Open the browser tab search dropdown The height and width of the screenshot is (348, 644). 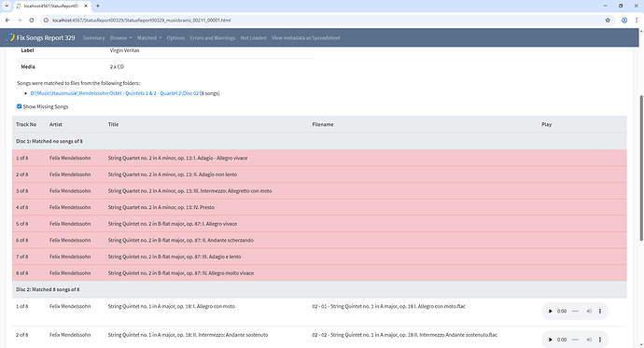(7, 6)
